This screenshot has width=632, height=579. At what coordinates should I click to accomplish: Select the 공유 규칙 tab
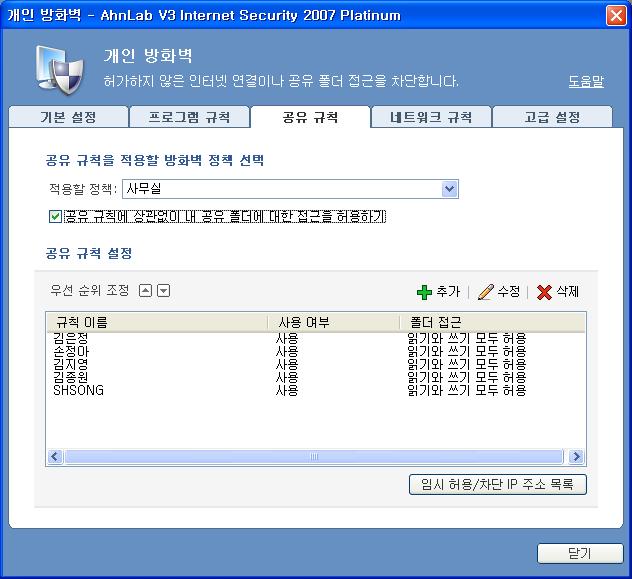point(310,117)
